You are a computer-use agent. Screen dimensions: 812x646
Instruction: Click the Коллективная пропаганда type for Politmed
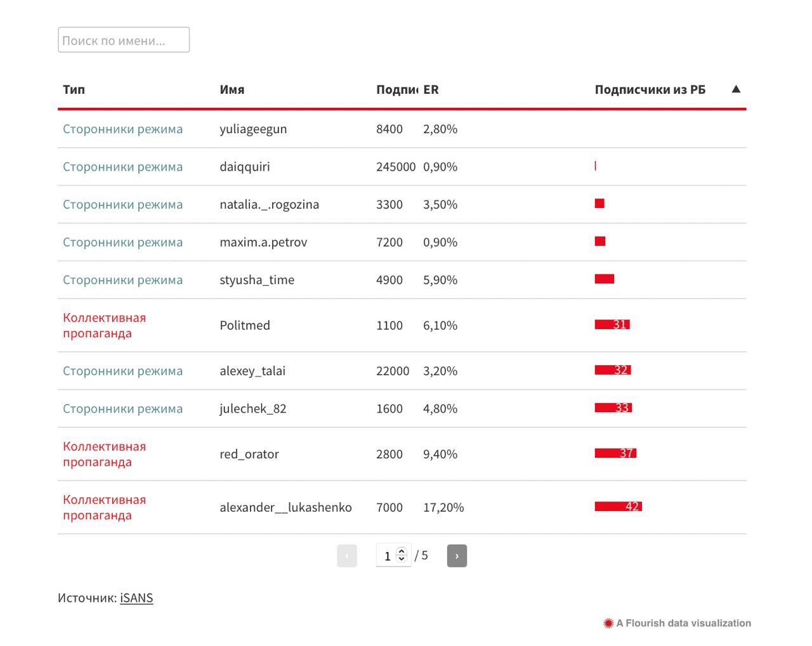pyautogui.click(x=105, y=325)
